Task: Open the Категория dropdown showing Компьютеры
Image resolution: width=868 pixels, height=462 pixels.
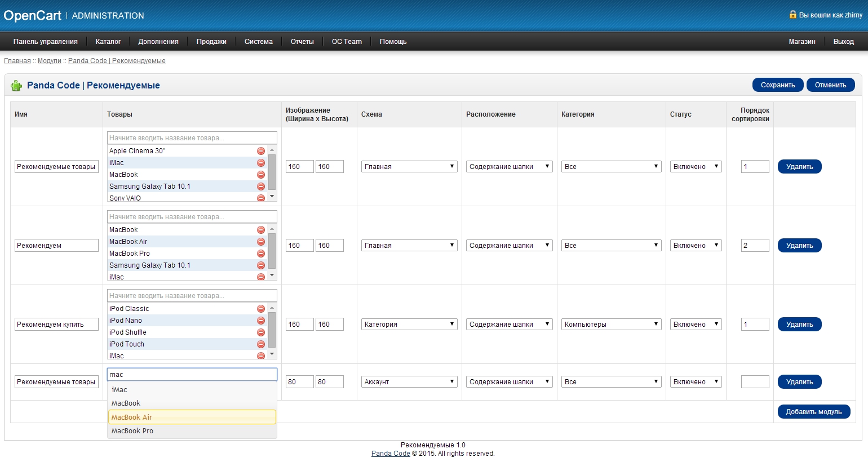Action: [x=612, y=325]
